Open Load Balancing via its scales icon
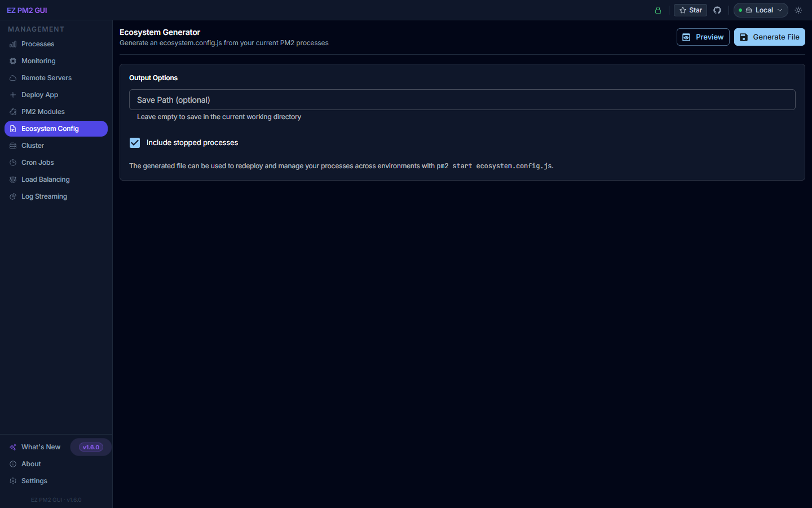Image resolution: width=812 pixels, height=508 pixels. coord(12,179)
